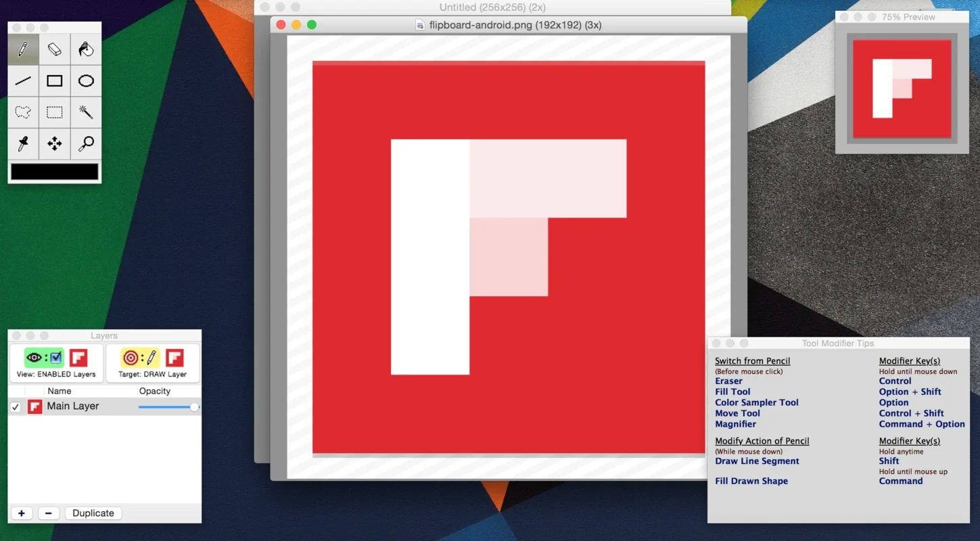Click the Opacity column header in Layers
The height and width of the screenshot is (541, 980).
(155, 391)
